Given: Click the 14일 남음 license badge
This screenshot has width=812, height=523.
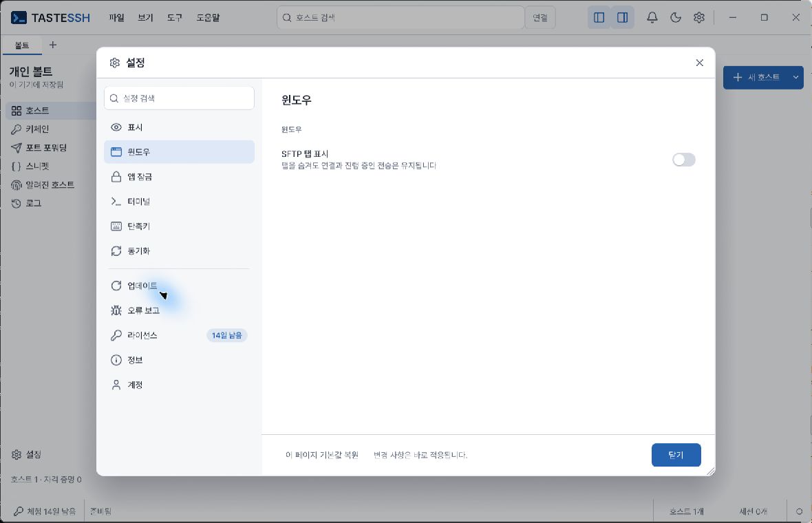Looking at the screenshot, I should coord(227,336).
